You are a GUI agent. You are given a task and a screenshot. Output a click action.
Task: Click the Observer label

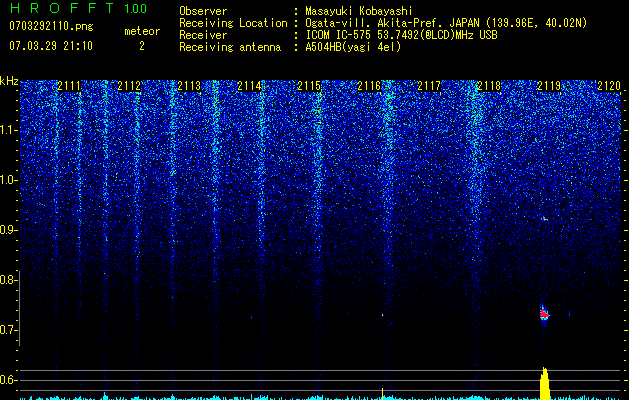pos(203,11)
